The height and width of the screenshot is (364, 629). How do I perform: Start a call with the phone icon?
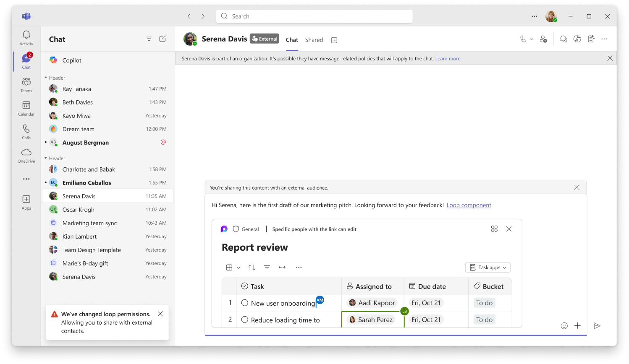tap(522, 39)
